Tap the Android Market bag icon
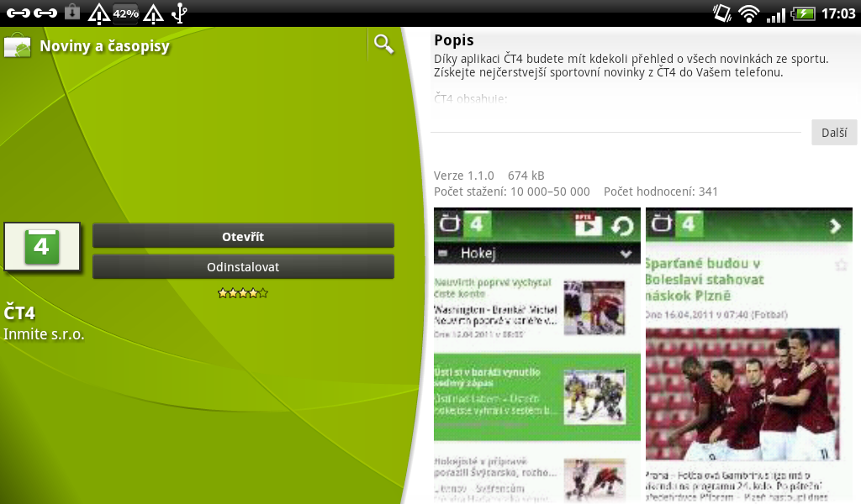 point(17,45)
